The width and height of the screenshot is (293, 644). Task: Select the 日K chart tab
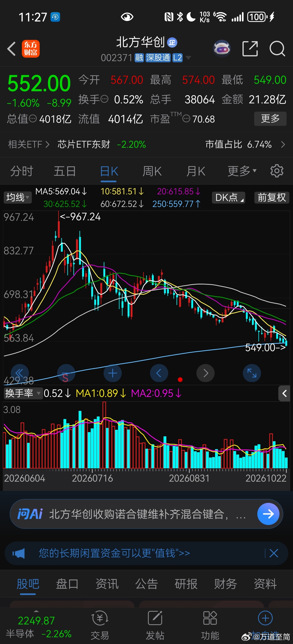[109, 172]
